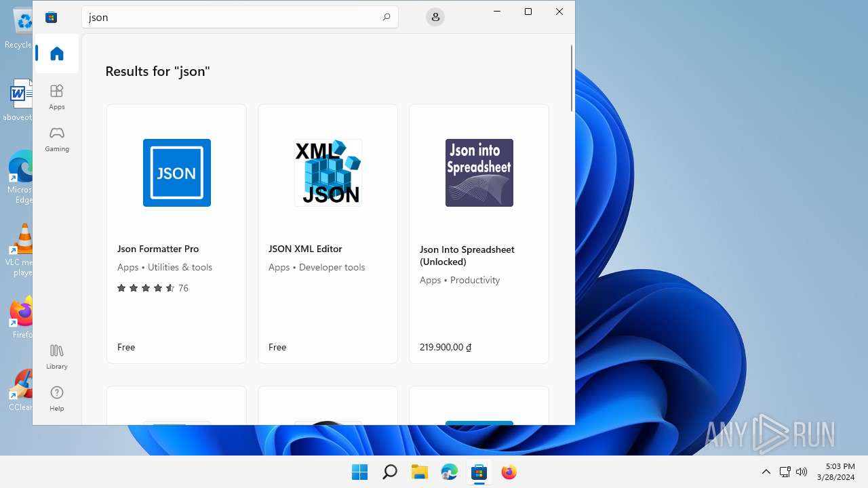Select the Microsoft Edge desktop shortcut

coord(22,178)
